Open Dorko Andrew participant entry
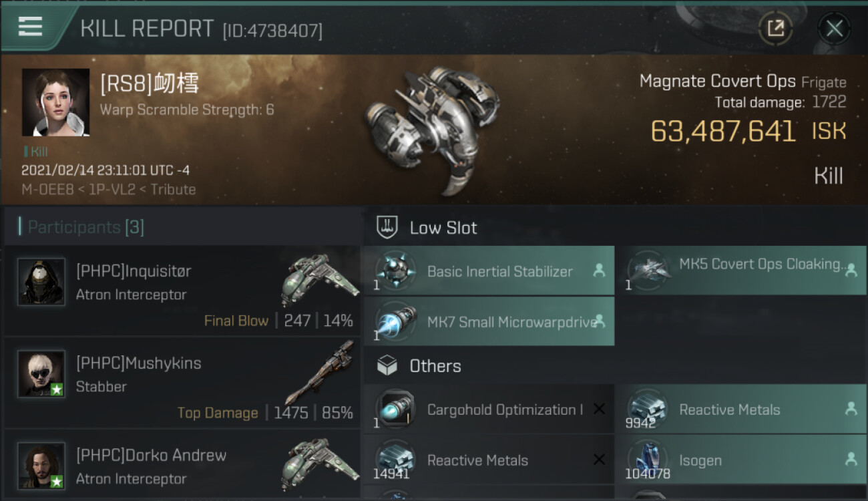Viewport: 868px width, 501px height. coord(182,466)
